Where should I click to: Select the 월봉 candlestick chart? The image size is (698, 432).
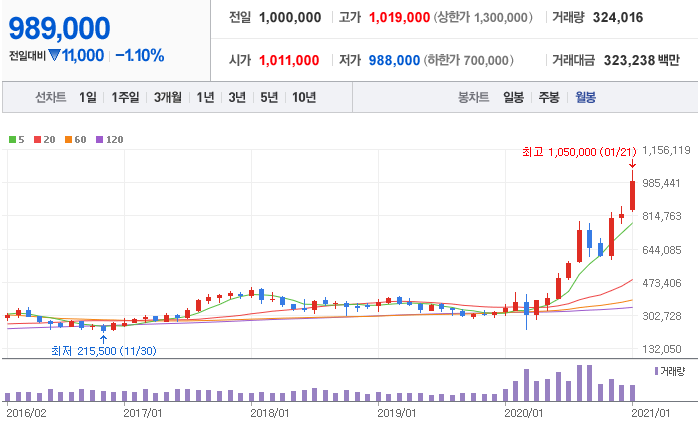[585, 97]
